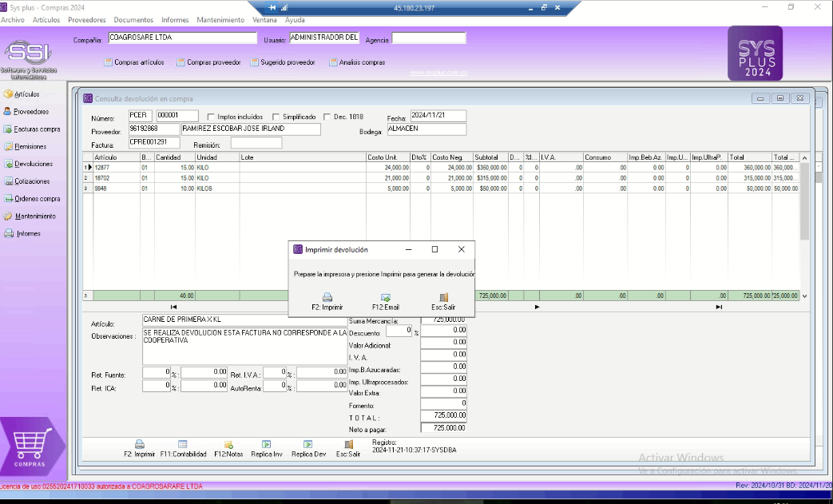Click F2: Imprimir in the print dialog
Viewport: 833px width, 504px height.
coord(327,302)
